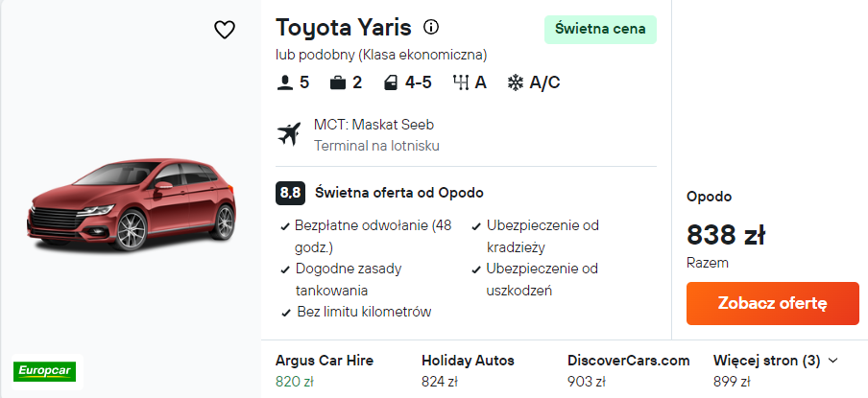The height and width of the screenshot is (398, 868).
Task: Save Toyota Yaris to favorites with heart icon
Action: [225, 30]
